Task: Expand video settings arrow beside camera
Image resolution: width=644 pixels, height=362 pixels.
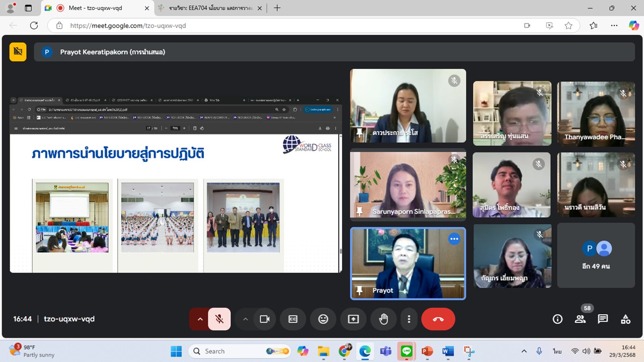Action: [x=245, y=319]
